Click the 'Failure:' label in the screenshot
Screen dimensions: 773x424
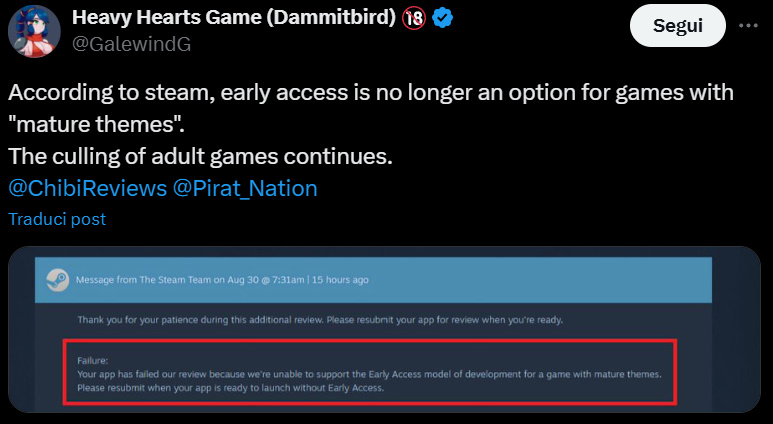93,360
